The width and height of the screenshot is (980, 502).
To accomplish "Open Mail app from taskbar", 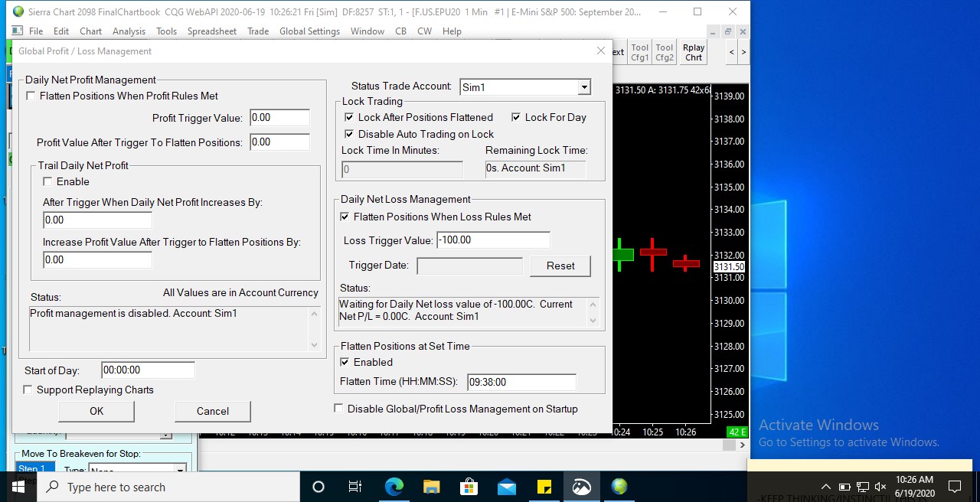I will point(506,487).
